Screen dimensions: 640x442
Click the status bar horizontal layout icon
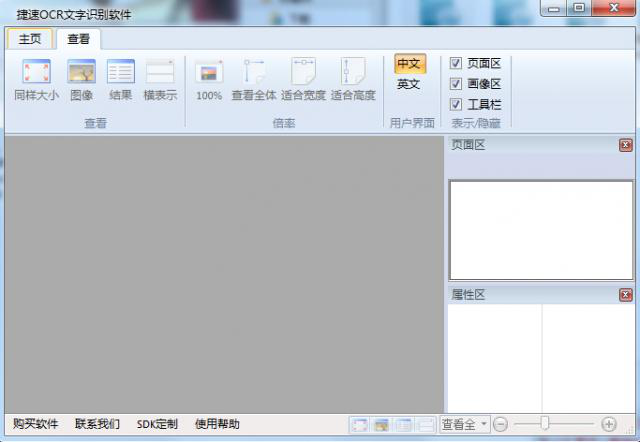coord(426,425)
